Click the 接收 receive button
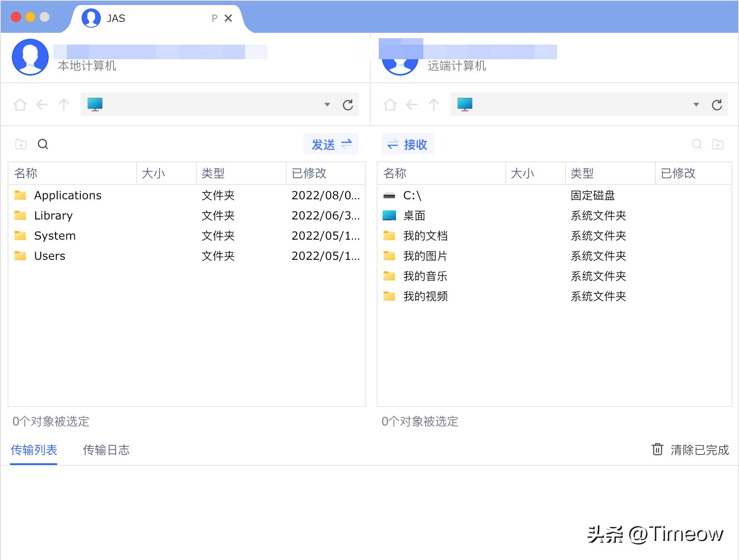739x560 pixels. (x=407, y=143)
